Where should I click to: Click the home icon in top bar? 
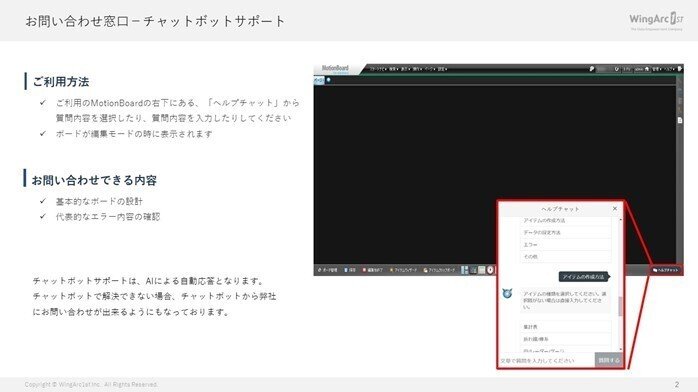(647, 69)
